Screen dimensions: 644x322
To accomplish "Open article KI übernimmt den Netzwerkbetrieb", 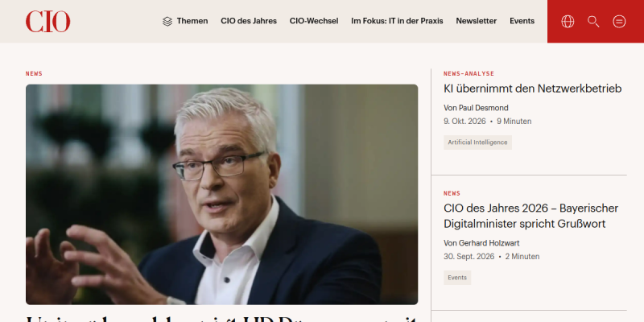I will tap(533, 89).
